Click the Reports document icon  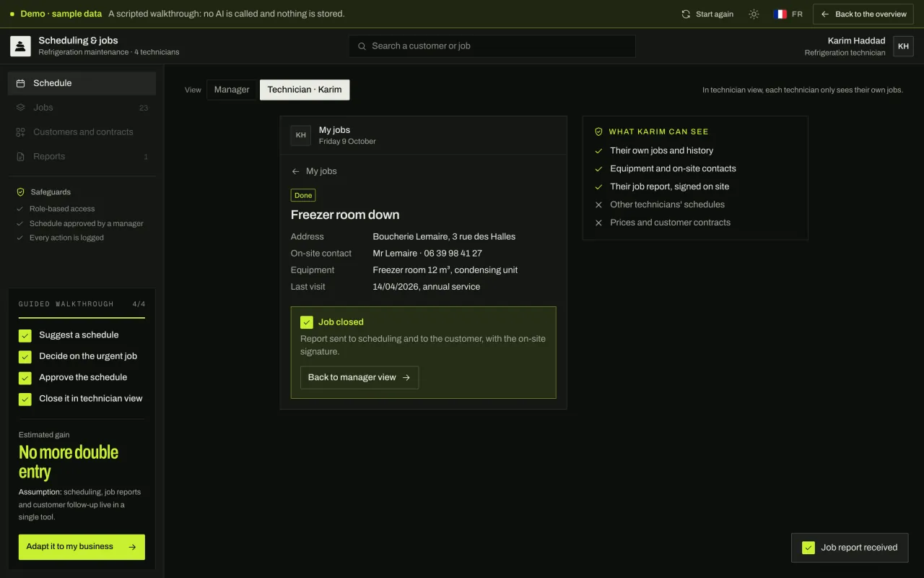click(21, 157)
